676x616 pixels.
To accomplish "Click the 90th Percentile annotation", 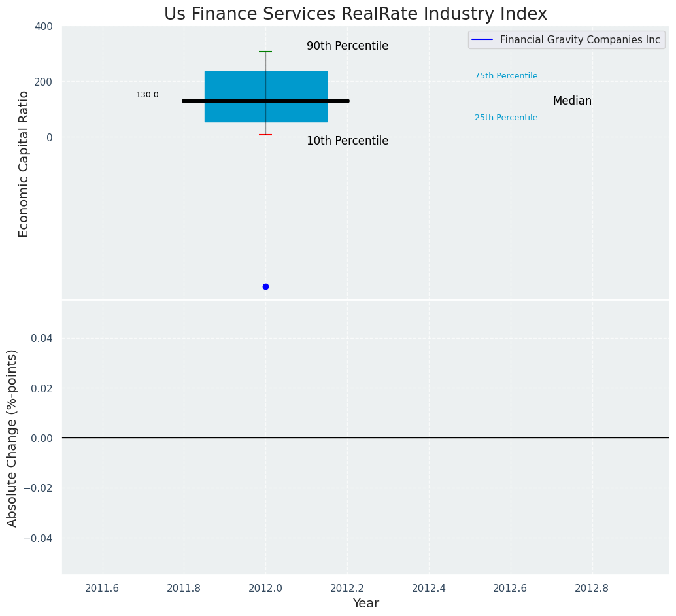I will click(x=347, y=46).
